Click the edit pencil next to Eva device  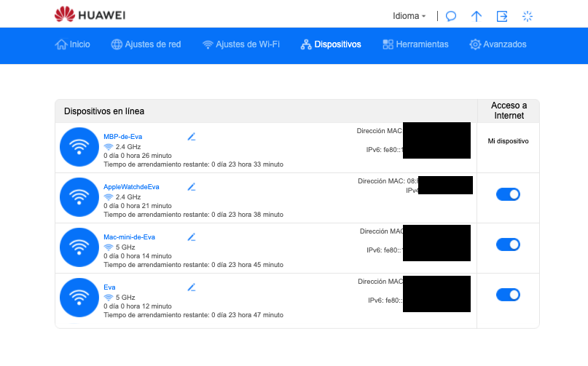tap(192, 287)
